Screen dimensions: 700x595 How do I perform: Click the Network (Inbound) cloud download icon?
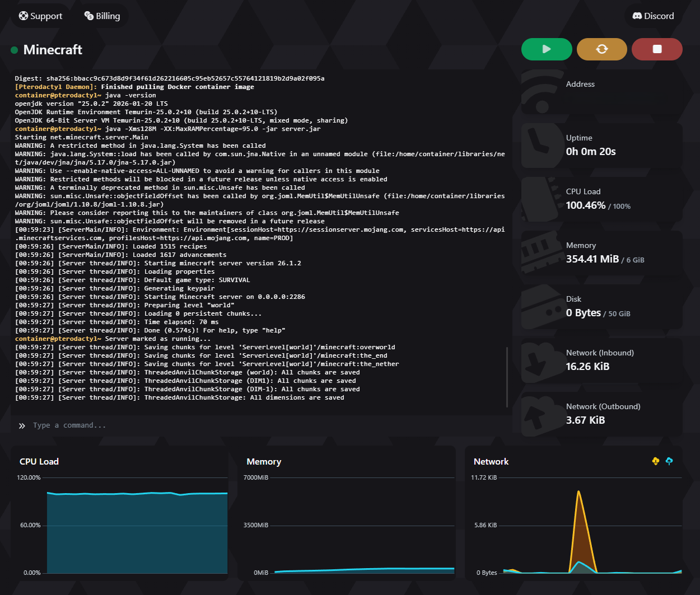539,360
